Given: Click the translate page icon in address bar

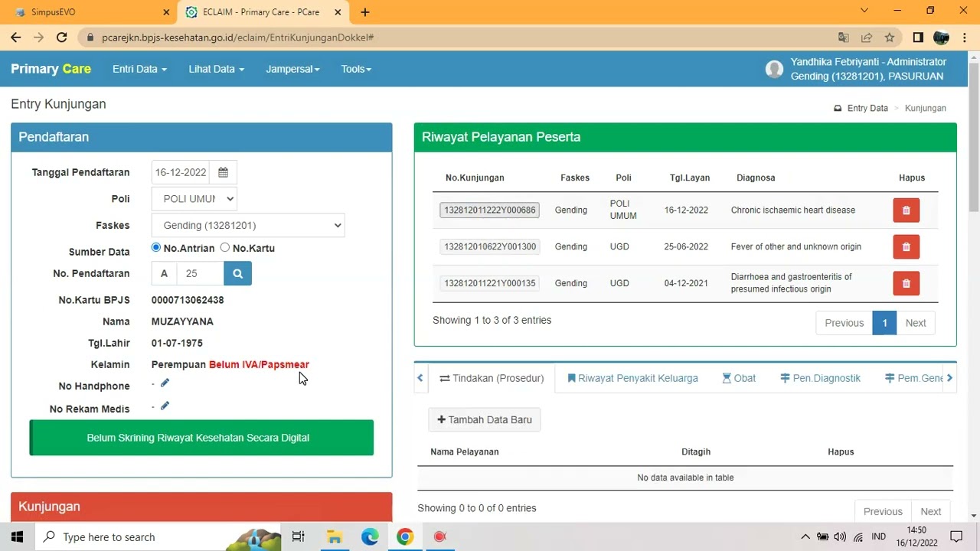Looking at the screenshot, I should [843, 37].
